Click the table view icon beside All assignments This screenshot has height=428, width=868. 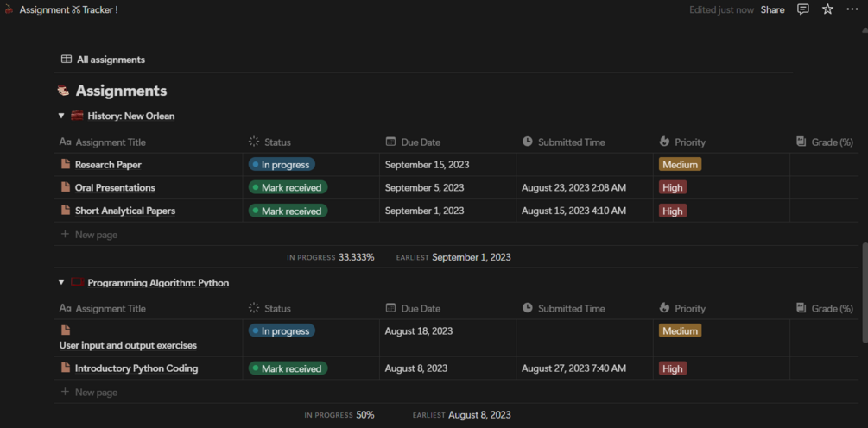coord(67,60)
